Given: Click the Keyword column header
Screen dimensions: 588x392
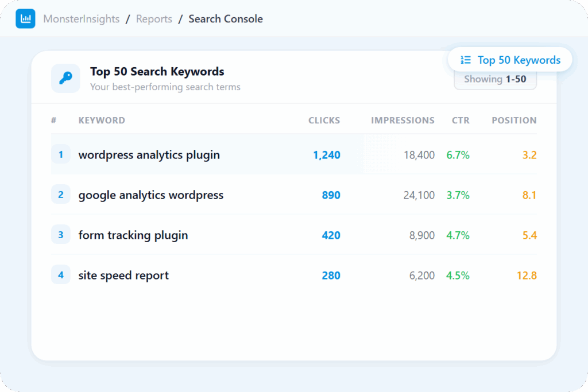Looking at the screenshot, I should [102, 121].
